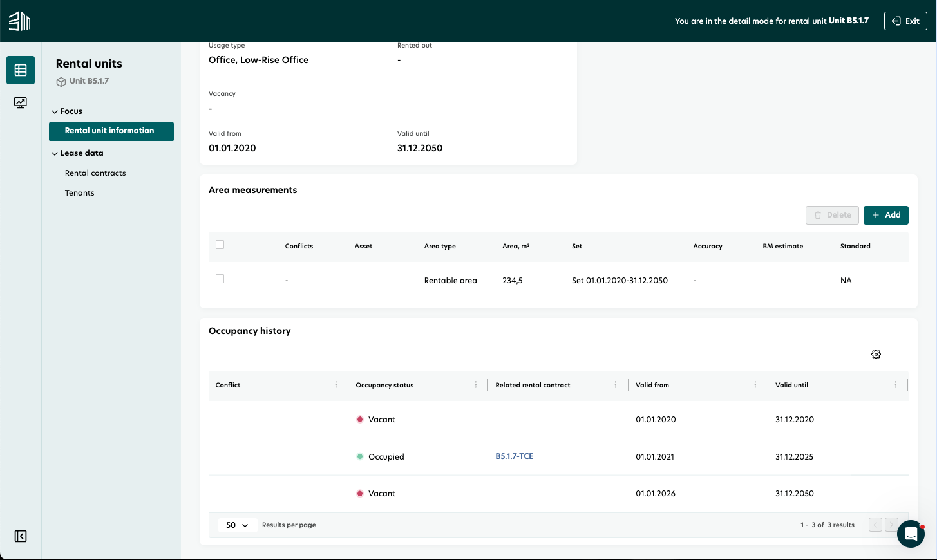Sort by Occupancy status column header

point(384,385)
